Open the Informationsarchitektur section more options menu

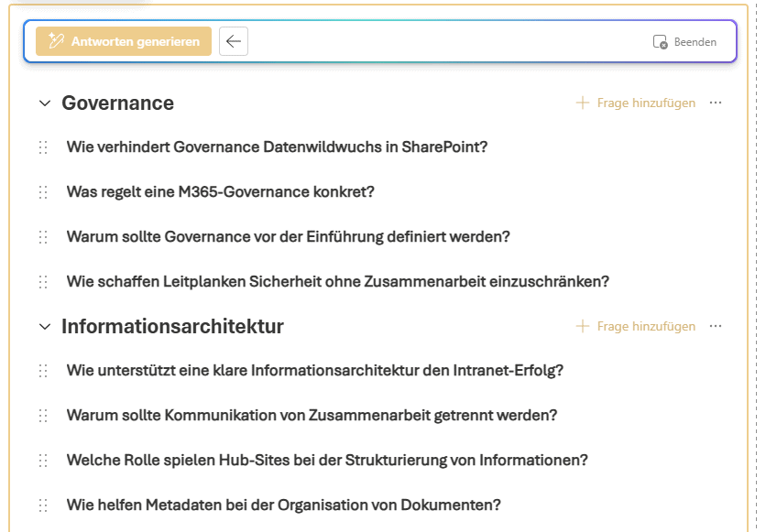(x=716, y=326)
